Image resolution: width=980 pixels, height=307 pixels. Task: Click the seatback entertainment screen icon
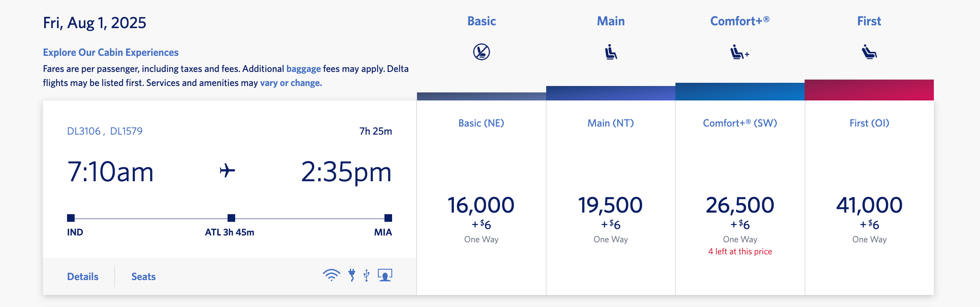point(385,275)
